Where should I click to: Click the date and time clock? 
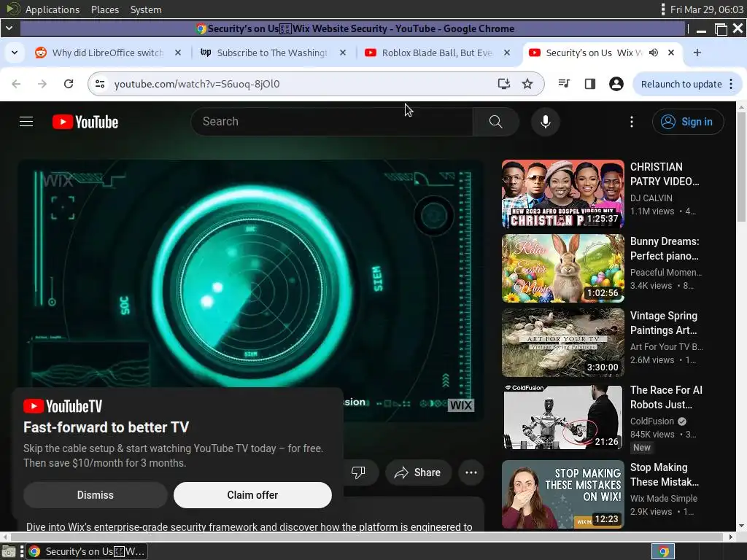point(706,9)
